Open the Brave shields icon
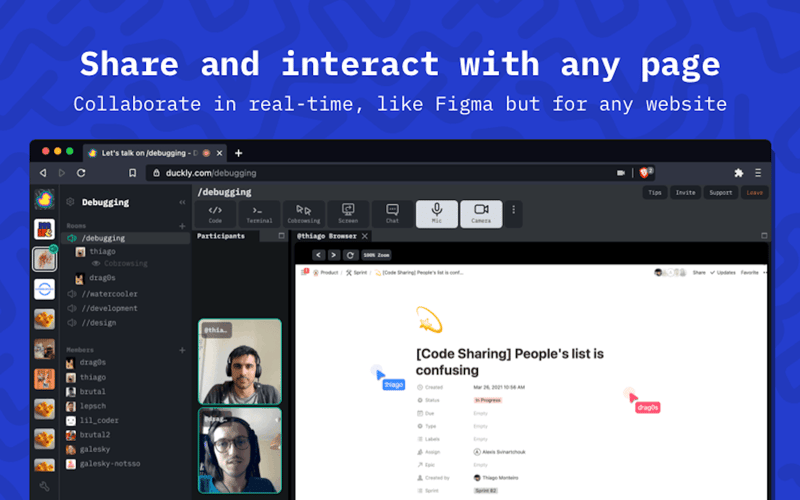Viewport: 800px width, 500px height. pos(645,172)
